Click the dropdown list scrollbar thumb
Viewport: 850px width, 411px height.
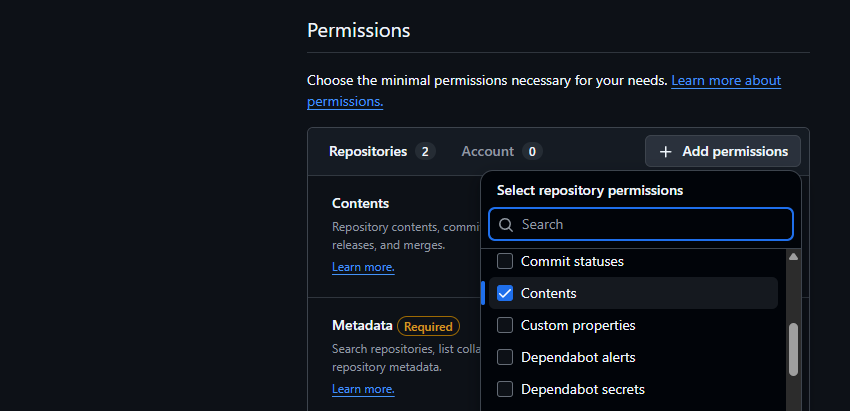coord(793,350)
